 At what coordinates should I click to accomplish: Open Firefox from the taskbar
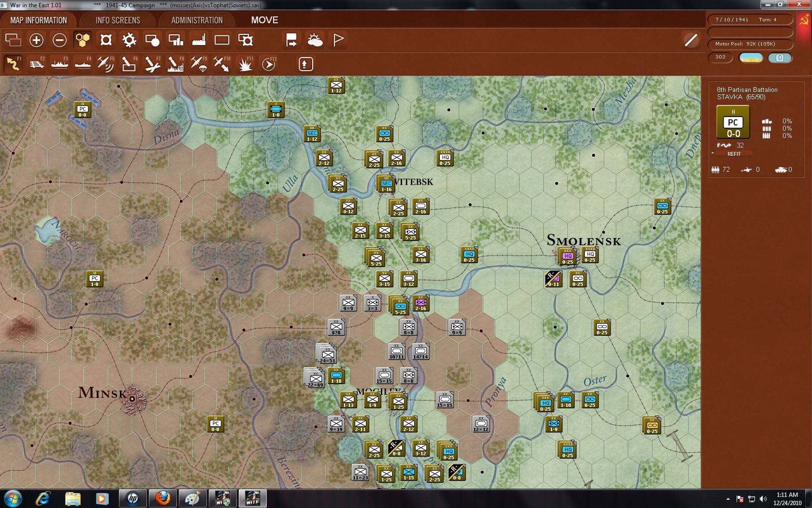162,499
